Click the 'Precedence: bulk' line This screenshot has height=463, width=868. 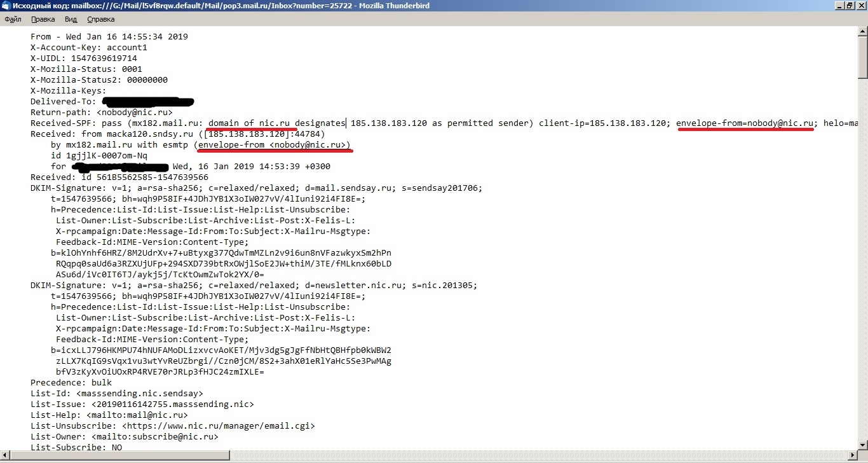coord(71,382)
